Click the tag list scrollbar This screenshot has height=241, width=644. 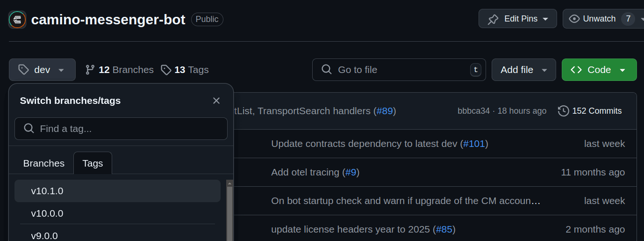[229, 211]
